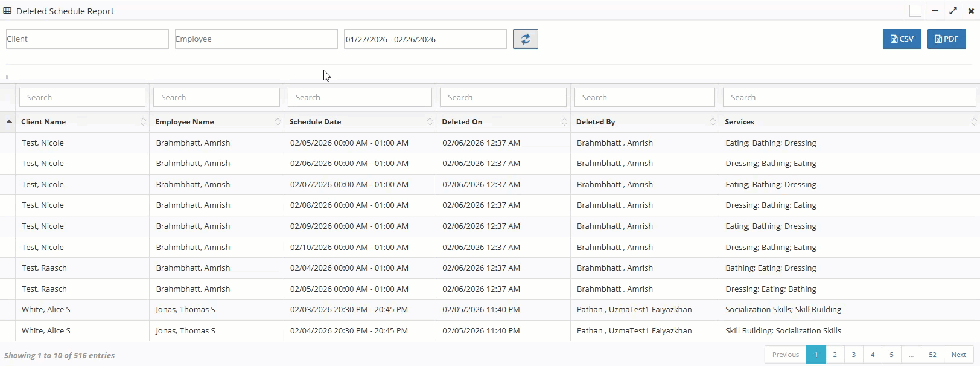Click the Services column search box
Image resolution: width=980 pixels, height=366 pixels.
849,97
